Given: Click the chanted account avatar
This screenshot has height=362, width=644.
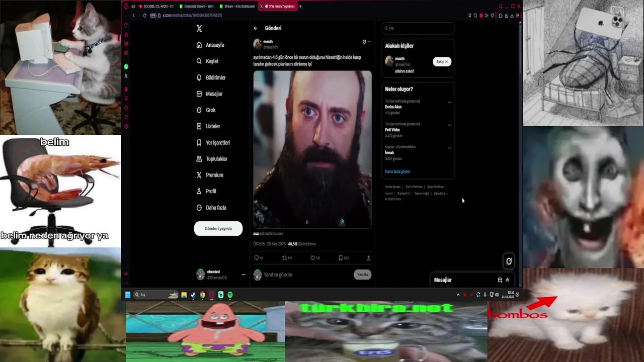Looking at the screenshot, I should coord(200,275).
